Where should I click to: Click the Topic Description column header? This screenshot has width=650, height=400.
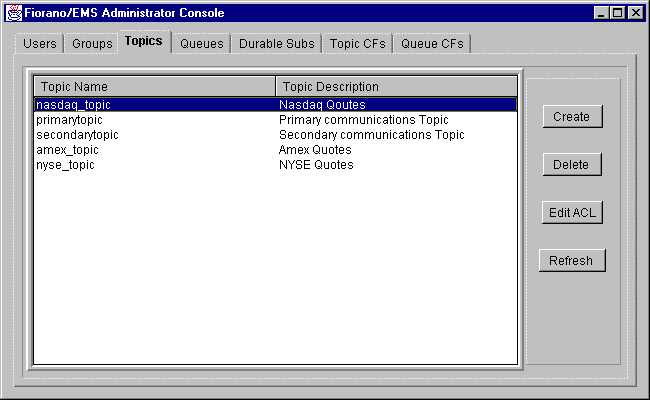pyautogui.click(x=396, y=87)
